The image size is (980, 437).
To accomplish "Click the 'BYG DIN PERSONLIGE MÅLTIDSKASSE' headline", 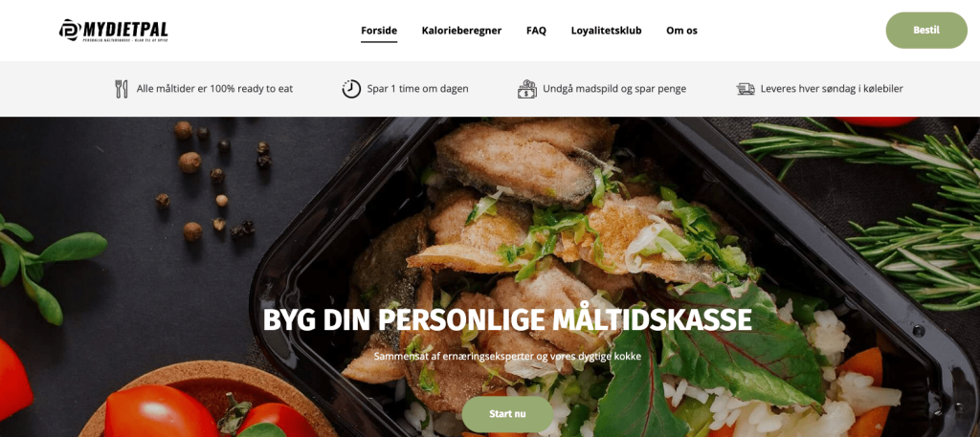I will [x=507, y=319].
